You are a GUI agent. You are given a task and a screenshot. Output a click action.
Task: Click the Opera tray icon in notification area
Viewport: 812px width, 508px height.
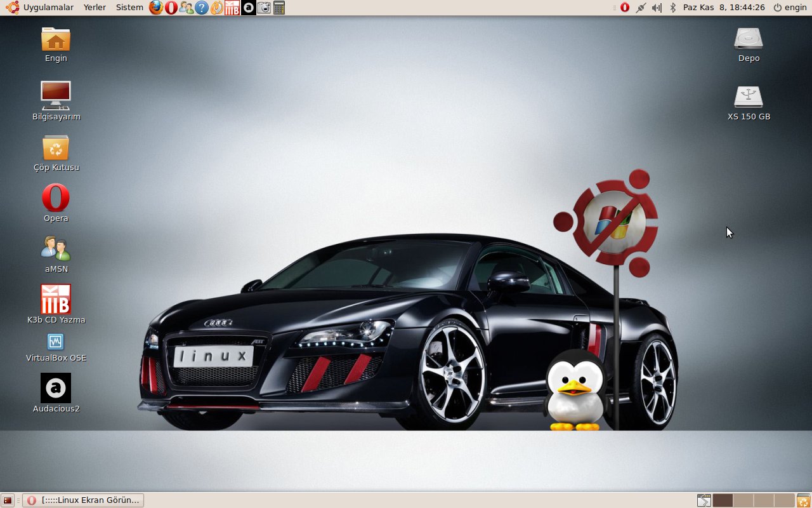625,8
